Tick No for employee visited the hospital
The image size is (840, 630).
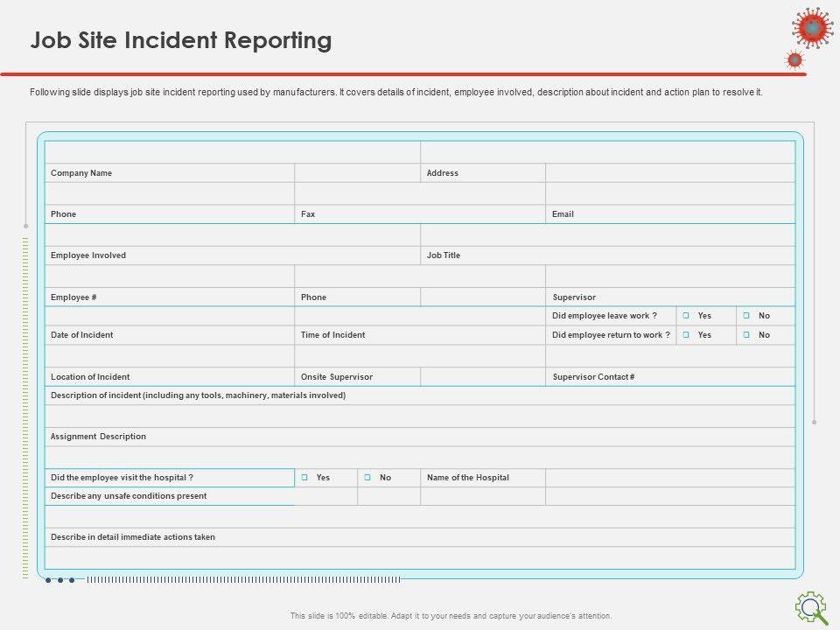[x=367, y=478]
